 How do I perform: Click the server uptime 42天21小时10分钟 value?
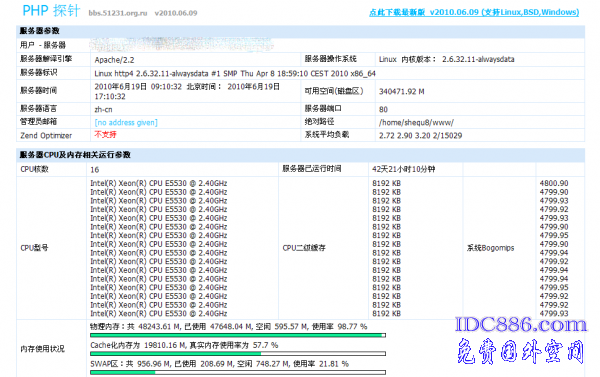403,169
